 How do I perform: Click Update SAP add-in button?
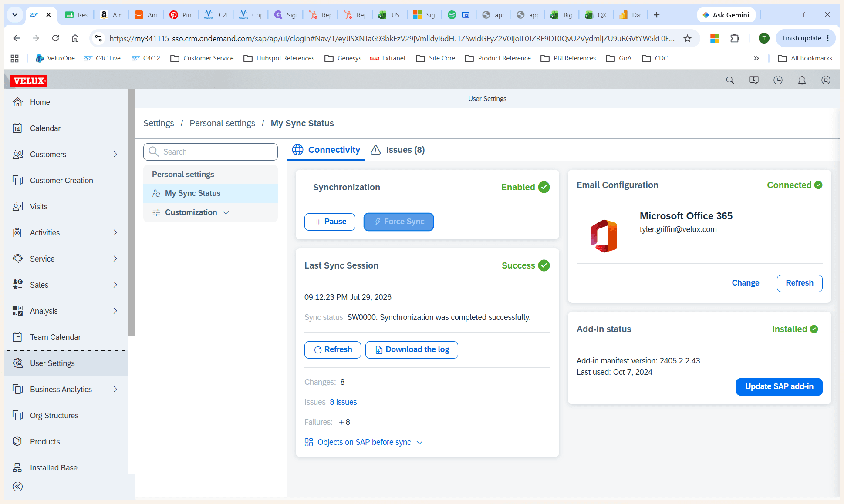779,387
